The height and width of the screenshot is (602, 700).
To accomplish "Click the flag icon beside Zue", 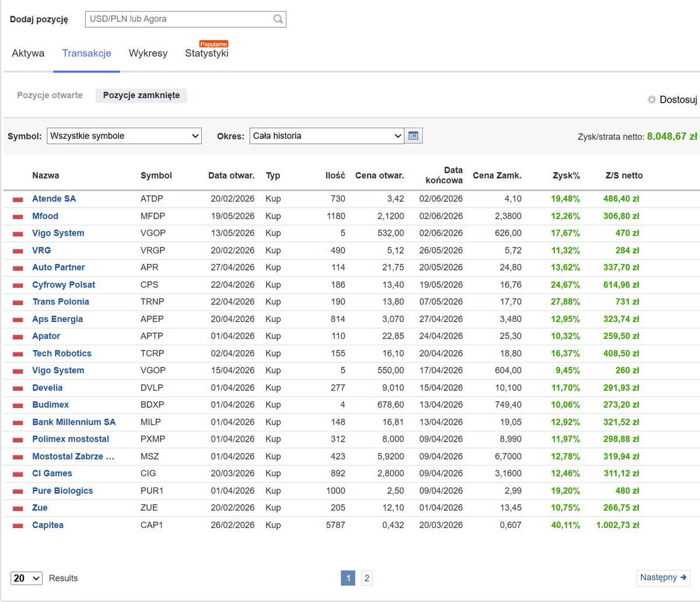I will (x=18, y=509).
